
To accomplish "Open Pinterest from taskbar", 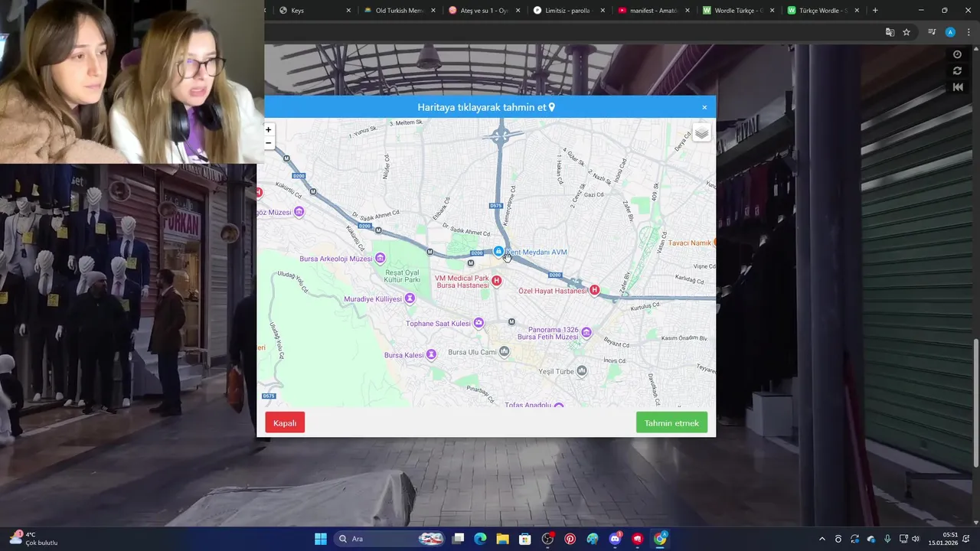I will point(570,539).
